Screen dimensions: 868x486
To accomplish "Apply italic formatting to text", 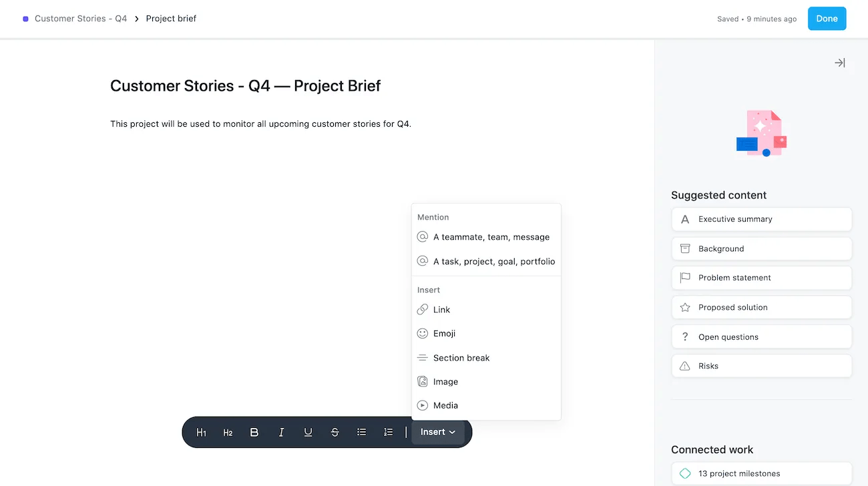I will point(281,432).
